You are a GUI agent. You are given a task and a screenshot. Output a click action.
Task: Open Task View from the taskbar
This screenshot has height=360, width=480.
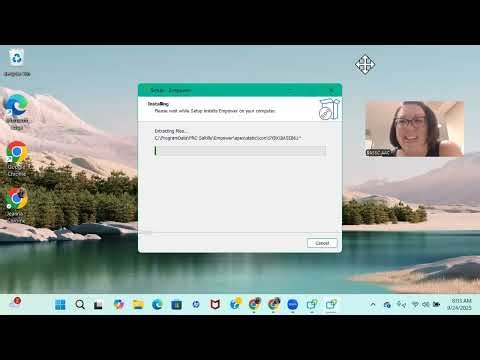tap(99, 304)
